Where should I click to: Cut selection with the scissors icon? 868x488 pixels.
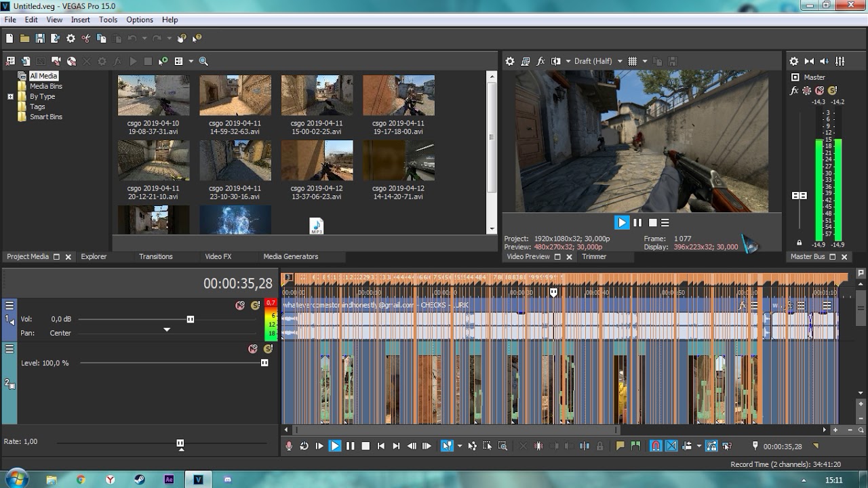86,39
